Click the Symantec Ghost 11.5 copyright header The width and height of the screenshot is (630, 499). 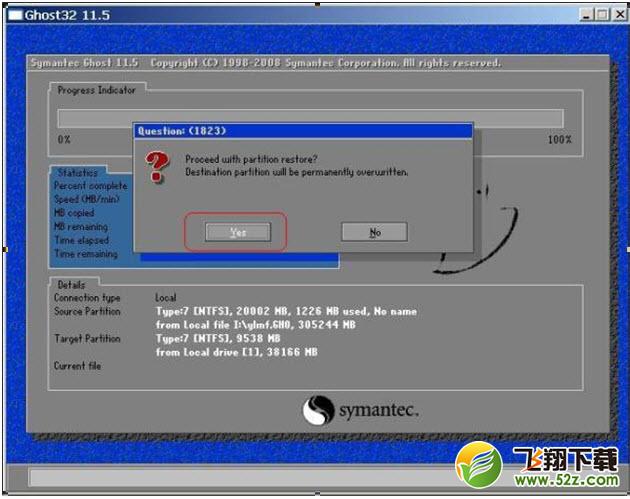pos(266,63)
